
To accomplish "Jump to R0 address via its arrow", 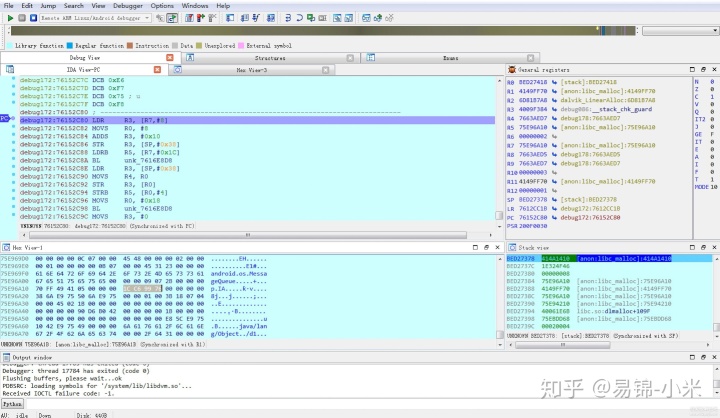I will pyautogui.click(x=554, y=82).
